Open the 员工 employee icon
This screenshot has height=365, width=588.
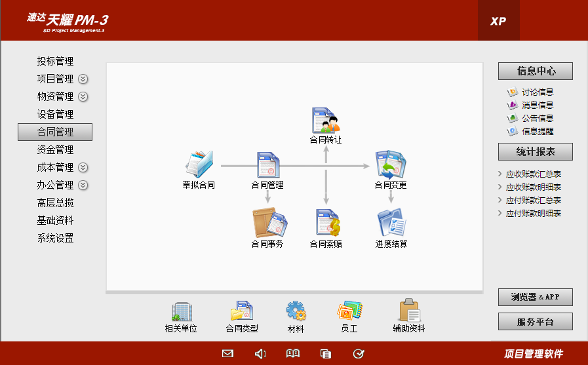(x=349, y=311)
